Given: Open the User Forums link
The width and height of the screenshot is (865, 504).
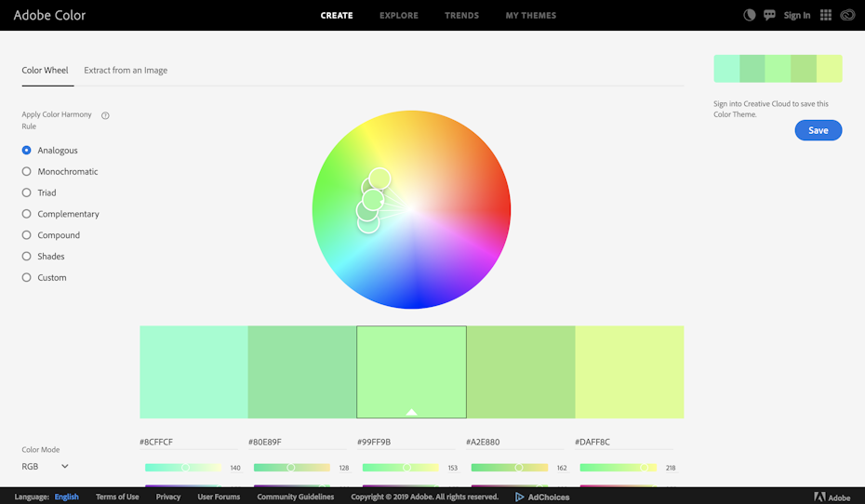Looking at the screenshot, I should 219,497.
